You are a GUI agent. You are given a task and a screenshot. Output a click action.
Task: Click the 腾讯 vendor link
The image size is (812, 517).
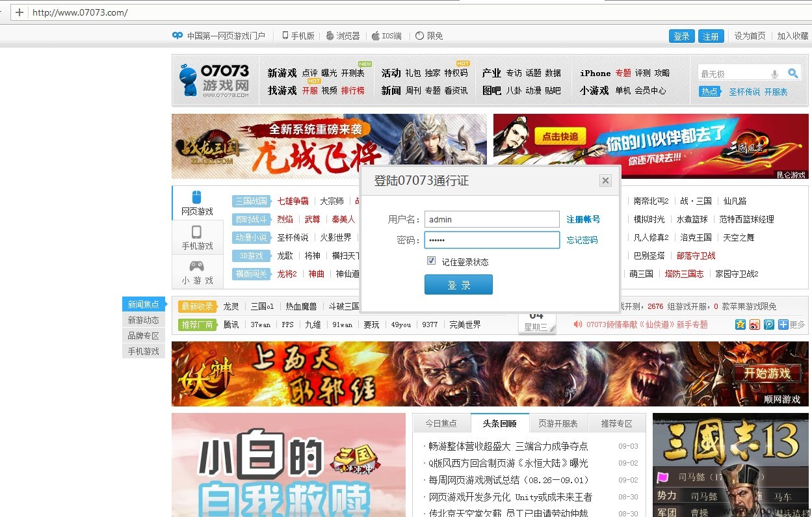click(231, 325)
